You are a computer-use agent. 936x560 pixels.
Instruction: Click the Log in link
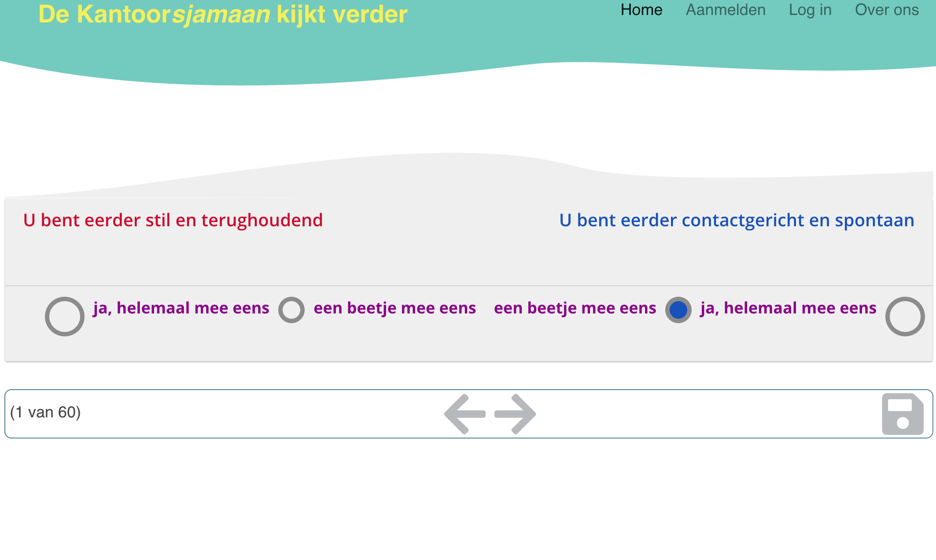[810, 10]
